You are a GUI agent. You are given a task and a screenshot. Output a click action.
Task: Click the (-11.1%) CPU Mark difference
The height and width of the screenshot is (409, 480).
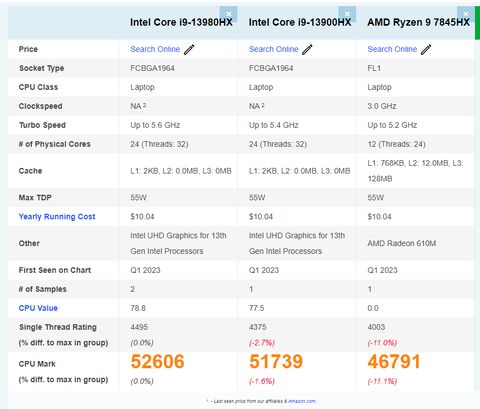(382, 381)
